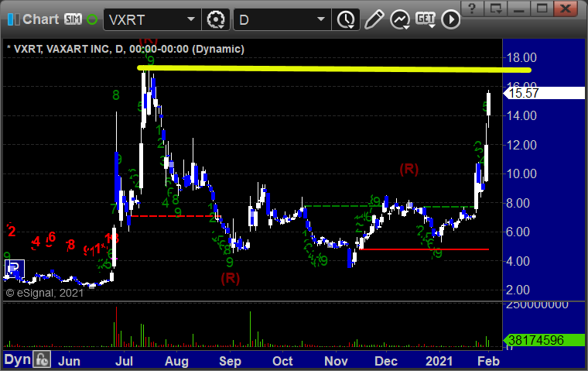Click the (R) marker below September low

[230, 279]
